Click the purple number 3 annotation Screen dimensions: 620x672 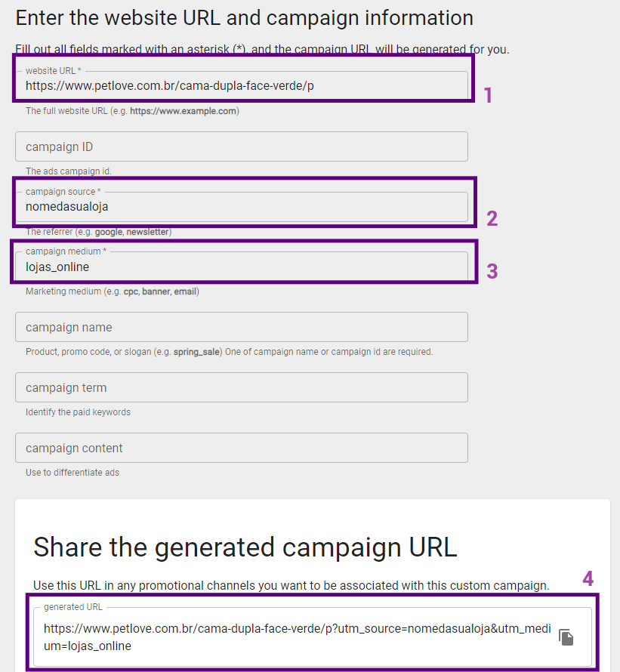click(x=492, y=272)
